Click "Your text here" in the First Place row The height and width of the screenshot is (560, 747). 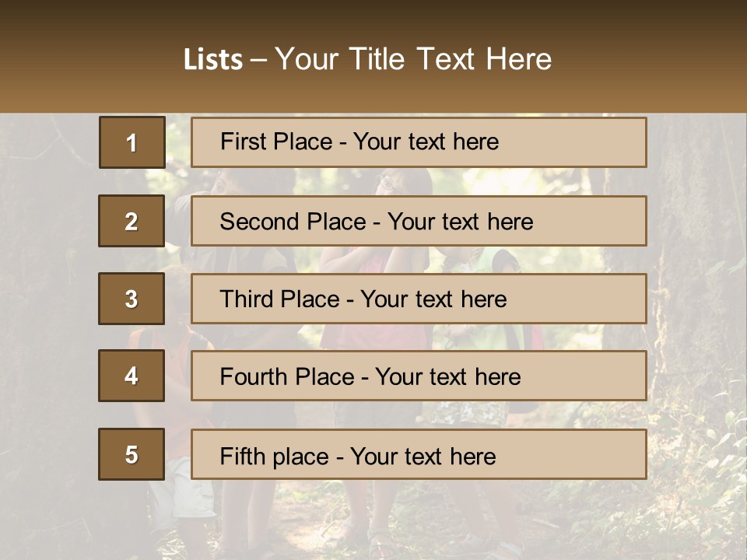click(x=426, y=142)
